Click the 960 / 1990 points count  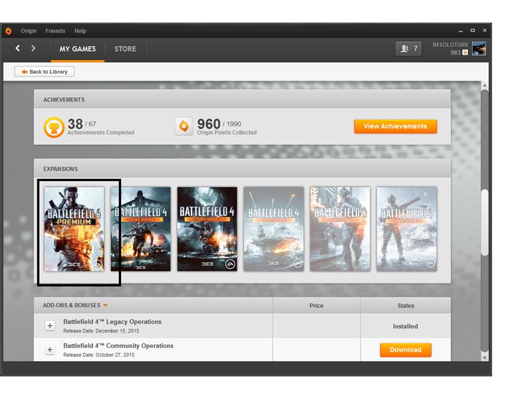click(219, 124)
